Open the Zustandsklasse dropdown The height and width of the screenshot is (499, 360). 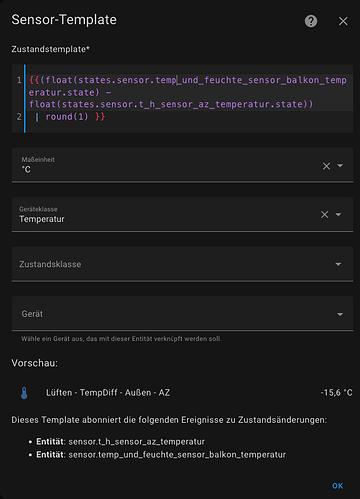tap(182, 264)
